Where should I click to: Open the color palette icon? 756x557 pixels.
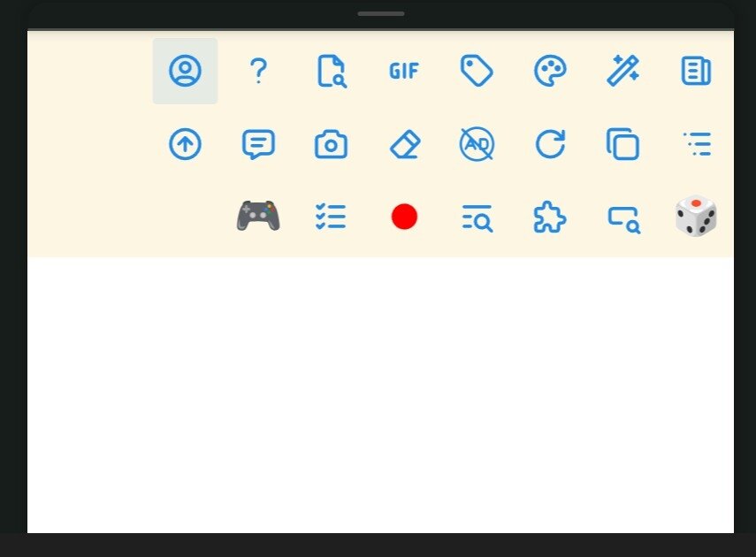pos(550,71)
